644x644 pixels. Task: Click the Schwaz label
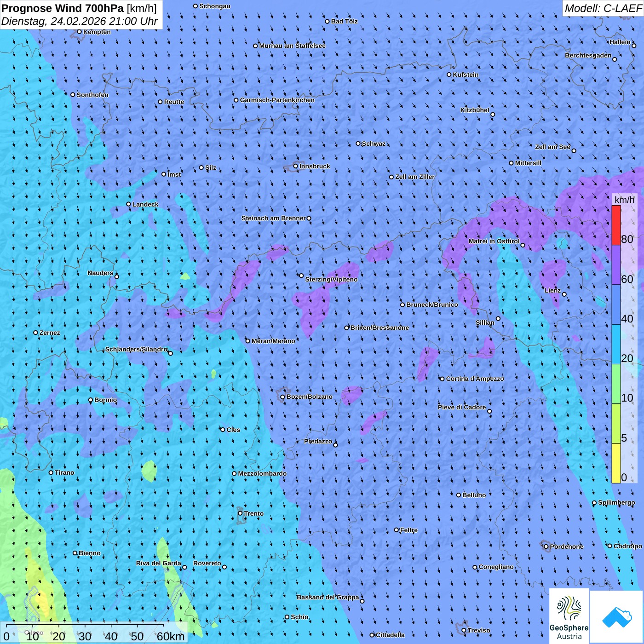374,144
